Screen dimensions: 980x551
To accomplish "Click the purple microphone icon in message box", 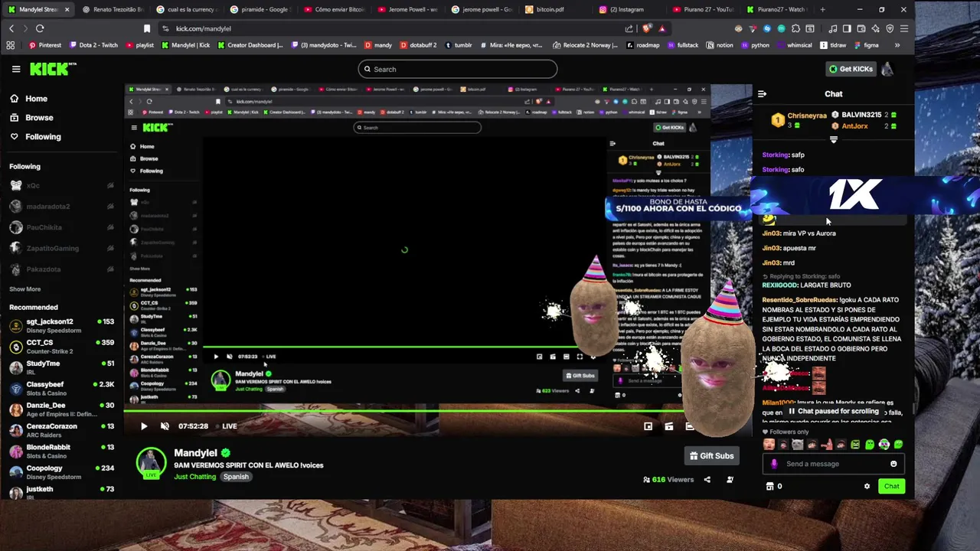I will pyautogui.click(x=774, y=464).
